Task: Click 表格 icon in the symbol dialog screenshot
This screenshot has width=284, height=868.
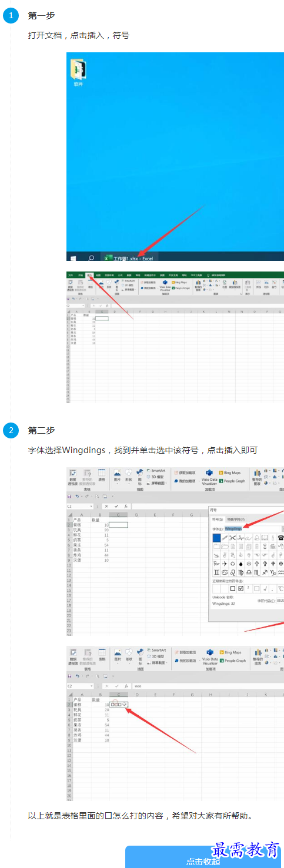Action: [x=101, y=476]
